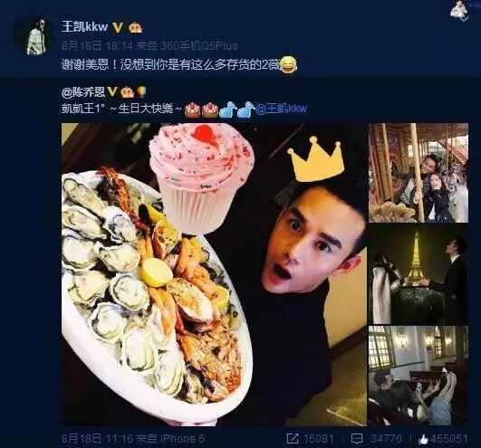Screen dimensions: 481x448
Task: Click the 8月18日 11:16 original post timestamp
Action: tap(98, 439)
